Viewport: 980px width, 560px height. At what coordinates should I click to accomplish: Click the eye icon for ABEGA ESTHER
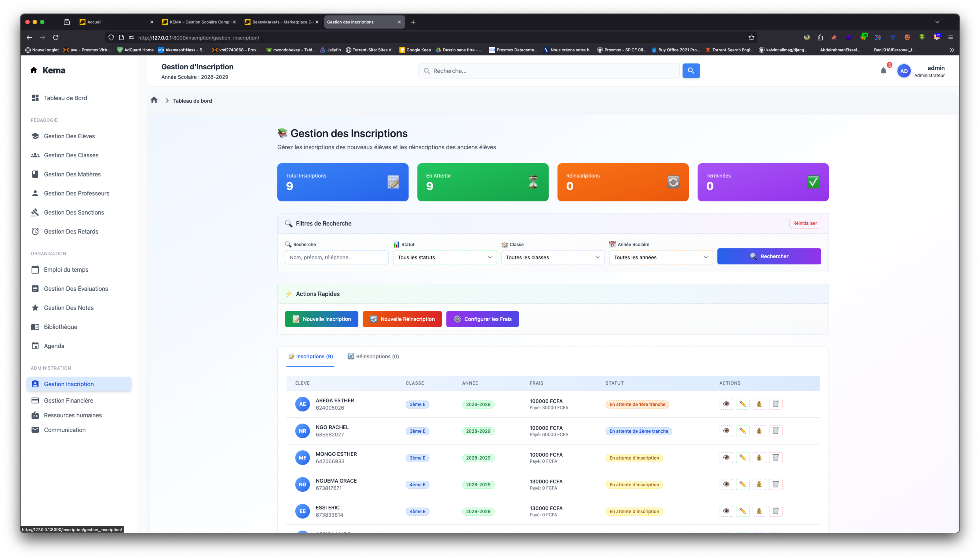click(x=726, y=404)
